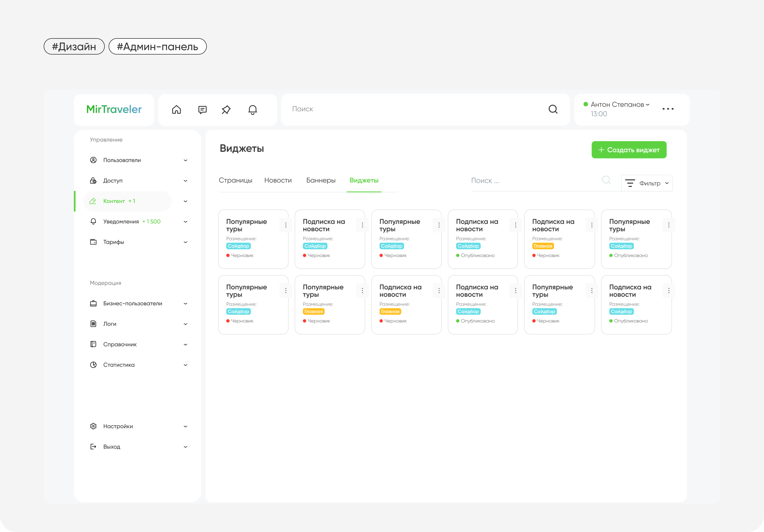Click the Статистика pie chart icon

click(x=94, y=365)
